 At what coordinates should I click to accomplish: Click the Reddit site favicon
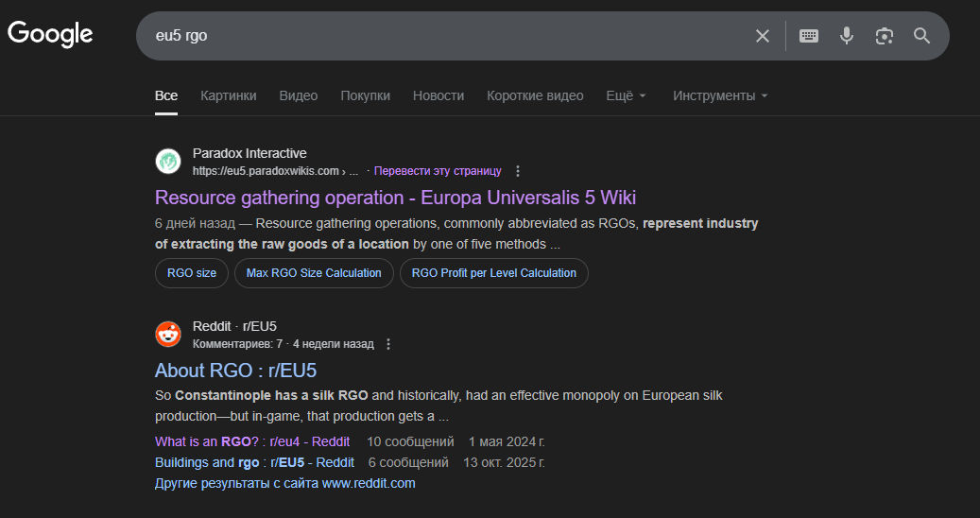point(168,335)
